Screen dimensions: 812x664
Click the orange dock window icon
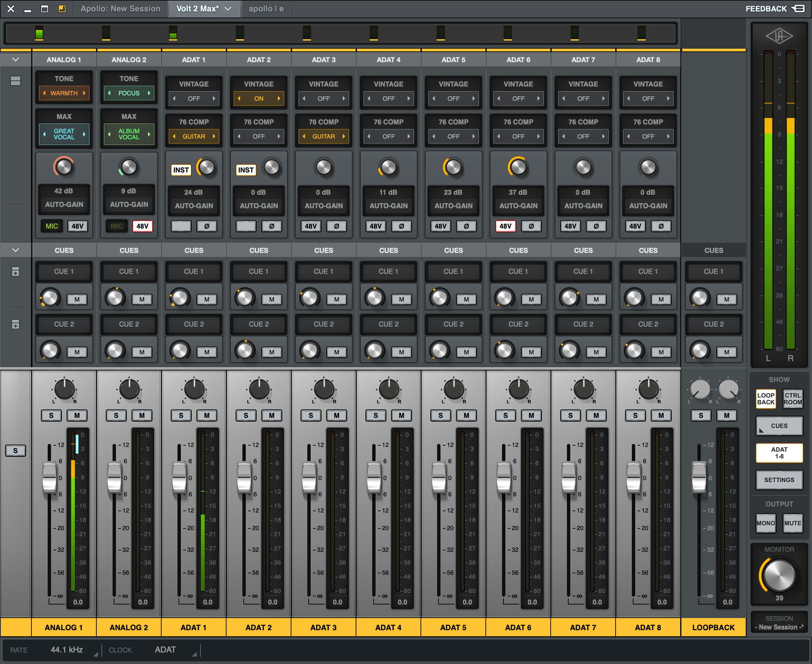point(62,8)
